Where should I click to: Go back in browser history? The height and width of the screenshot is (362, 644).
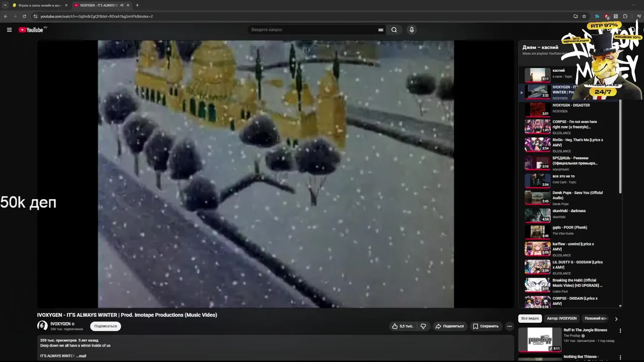click(6, 16)
